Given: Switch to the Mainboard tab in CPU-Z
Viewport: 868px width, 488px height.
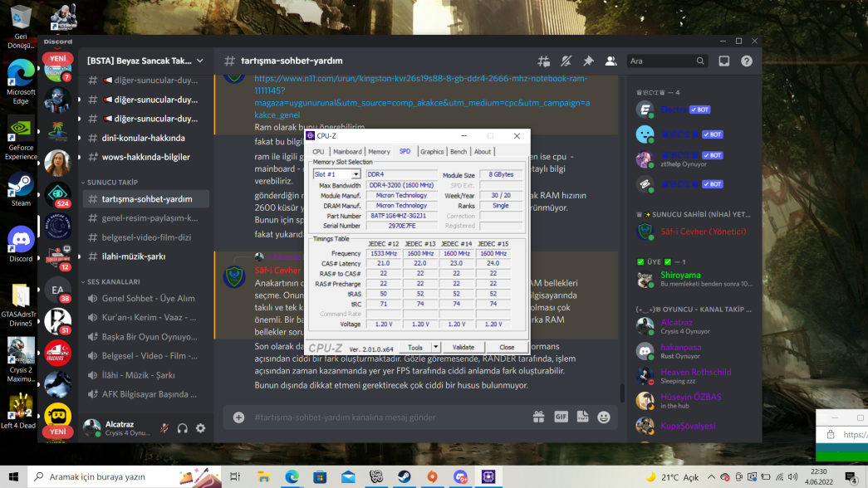Looking at the screenshot, I should (348, 152).
